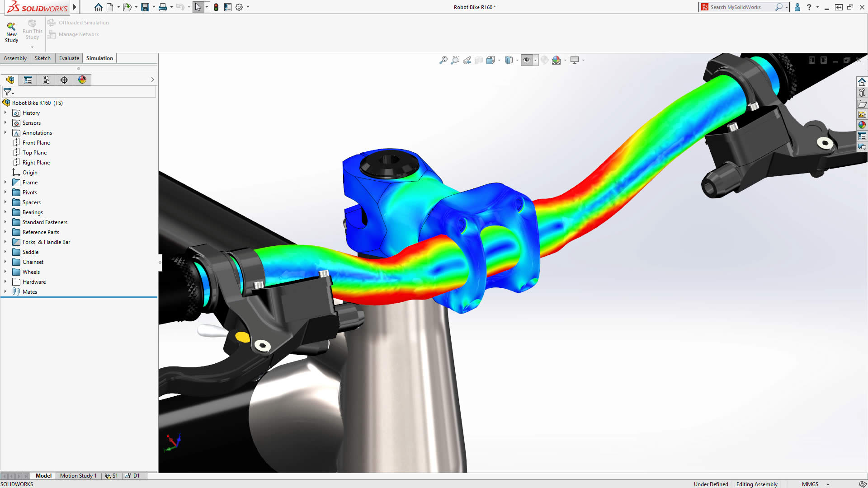Select the zoom-in magnifier tool

click(x=455, y=60)
